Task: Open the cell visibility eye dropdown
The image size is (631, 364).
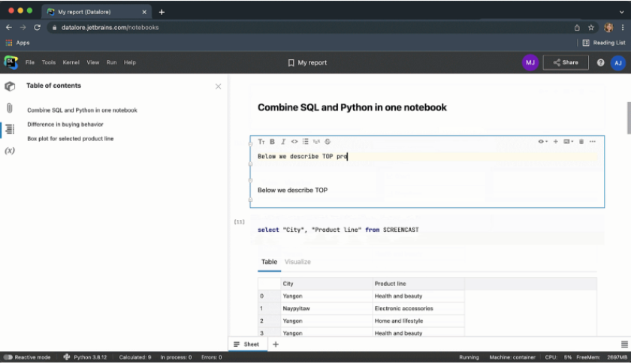Action: [543, 142]
